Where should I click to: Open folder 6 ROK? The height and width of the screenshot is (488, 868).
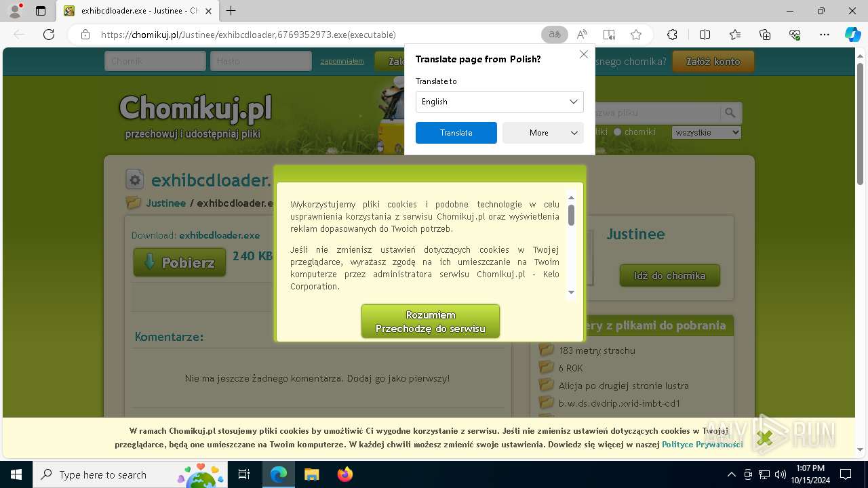pos(571,368)
